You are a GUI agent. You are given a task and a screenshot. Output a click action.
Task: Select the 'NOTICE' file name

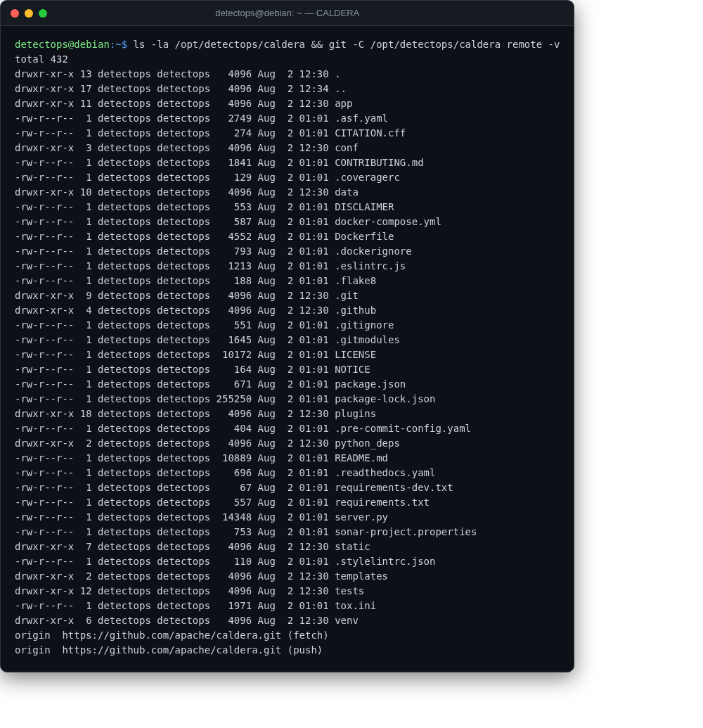click(352, 369)
